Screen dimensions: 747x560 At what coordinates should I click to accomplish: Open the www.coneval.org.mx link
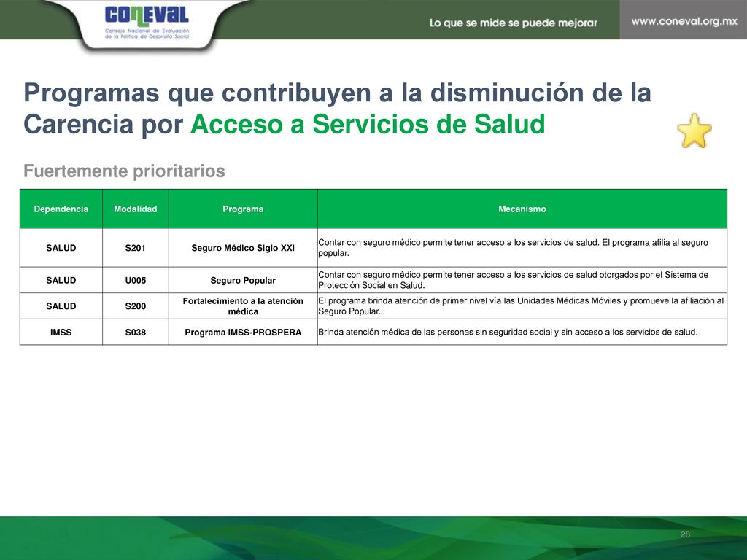click(684, 21)
